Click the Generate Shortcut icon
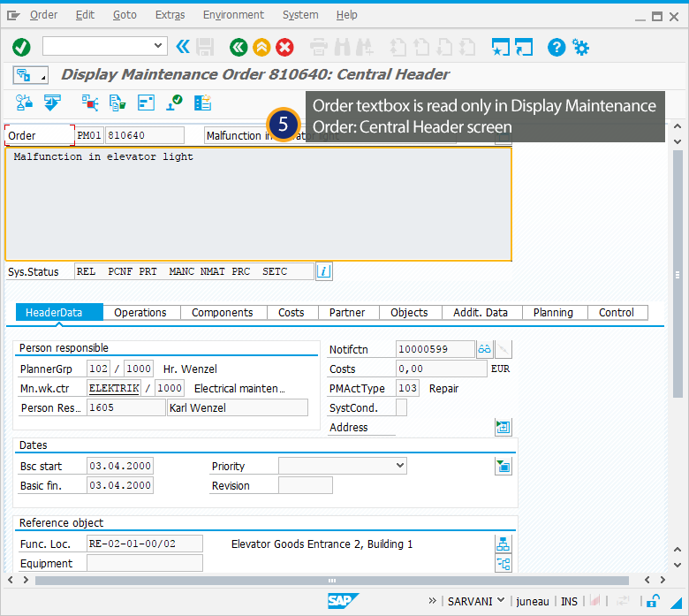Image resolution: width=689 pixels, height=616 pixels. pyautogui.click(x=523, y=47)
